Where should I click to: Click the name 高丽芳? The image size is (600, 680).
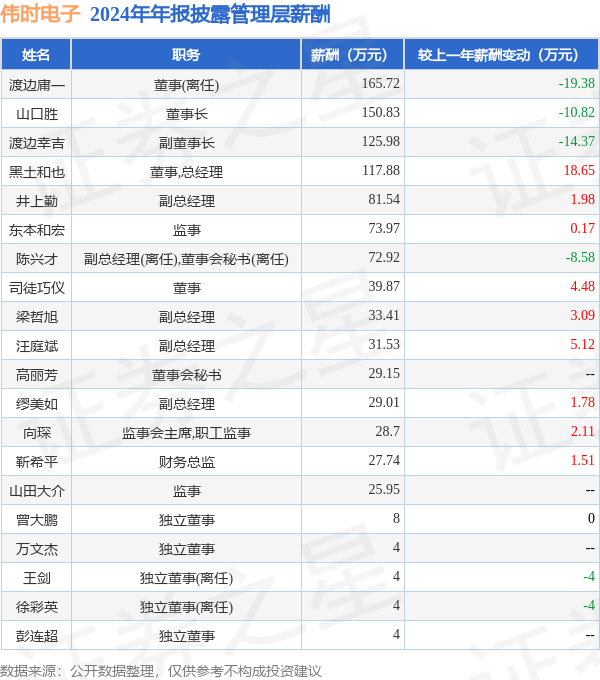point(37,375)
